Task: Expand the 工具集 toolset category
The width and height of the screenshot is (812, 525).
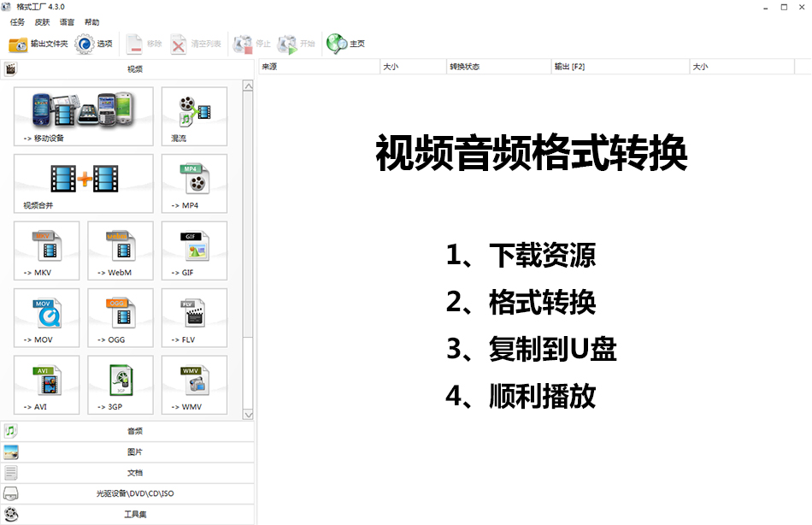Action: click(127, 514)
